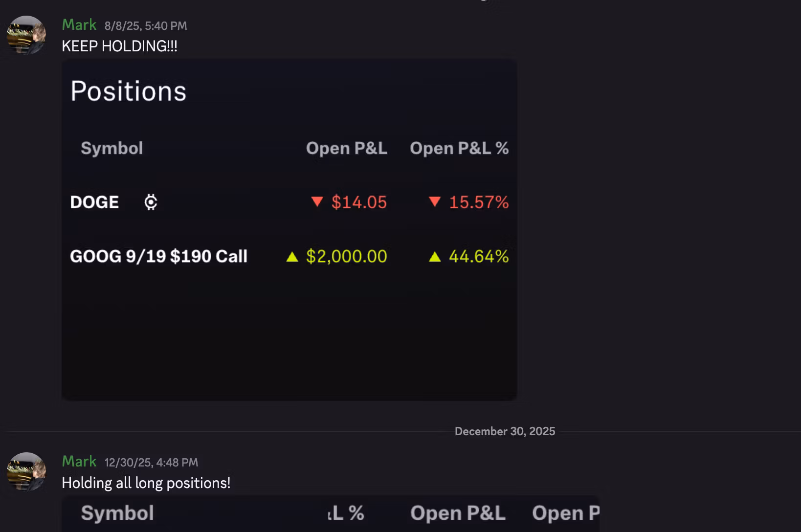Open Mark's profile from the 12/30/25 message username
The width and height of the screenshot is (801, 532).
tap(79, 462)
